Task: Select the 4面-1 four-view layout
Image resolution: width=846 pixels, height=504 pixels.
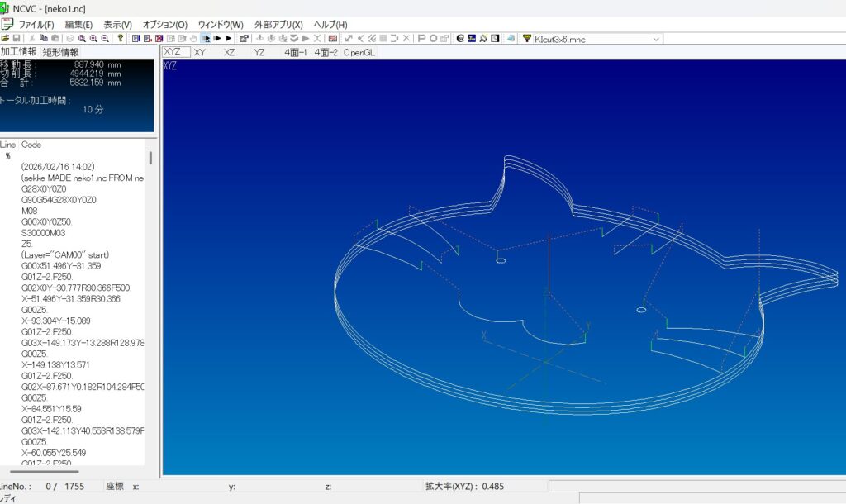Action: coord(295,52)
